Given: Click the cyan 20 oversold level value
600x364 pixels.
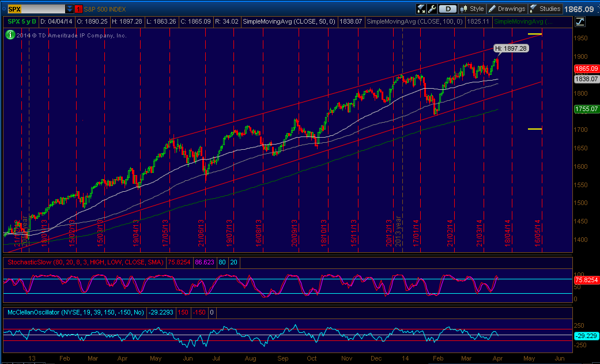Looking at the screenshot, I should 233,262.
